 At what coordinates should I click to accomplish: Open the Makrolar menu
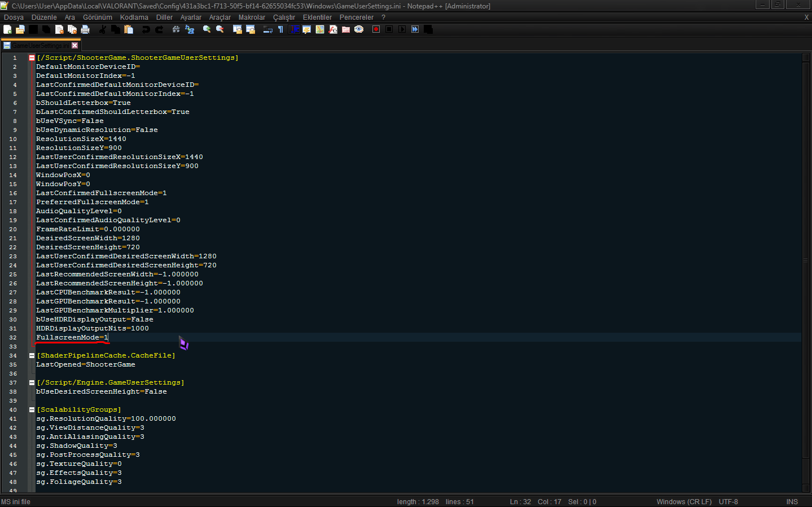252,17
